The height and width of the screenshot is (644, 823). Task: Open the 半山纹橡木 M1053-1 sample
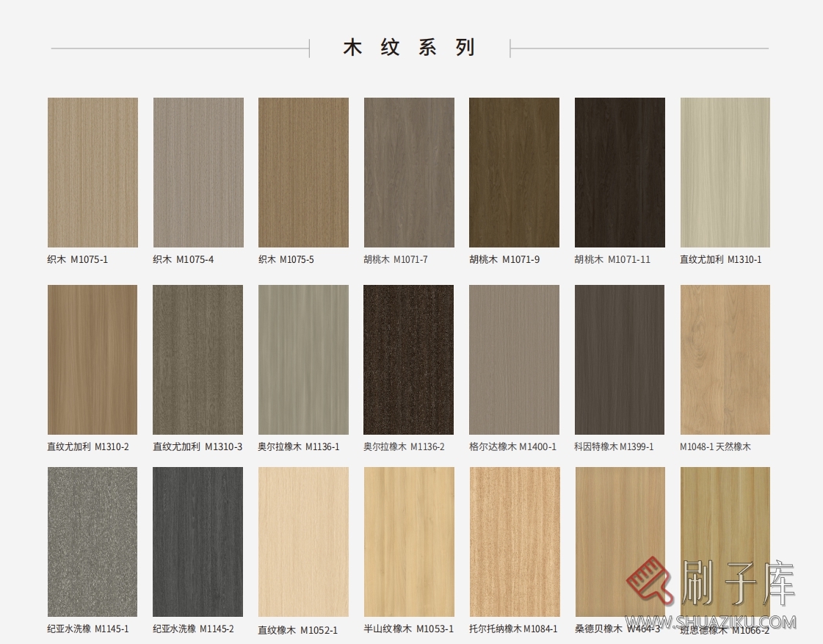(x=409, y=542)
